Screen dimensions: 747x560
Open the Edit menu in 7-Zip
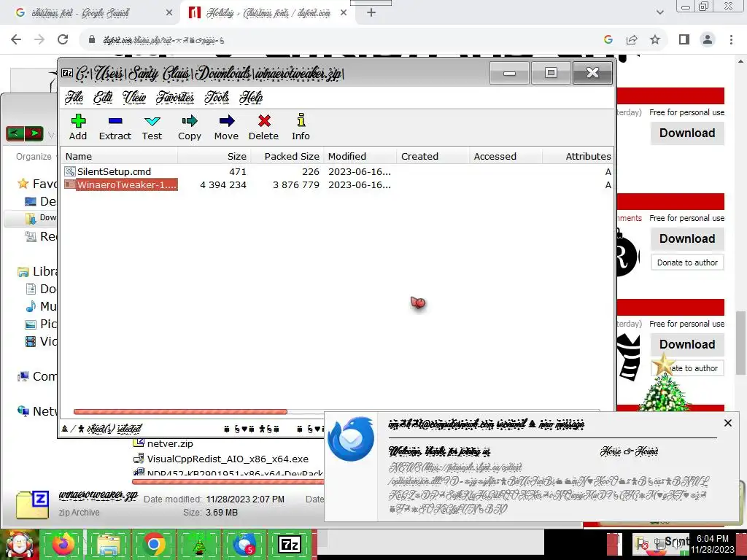pyautogui.click(x=103, y=98)
